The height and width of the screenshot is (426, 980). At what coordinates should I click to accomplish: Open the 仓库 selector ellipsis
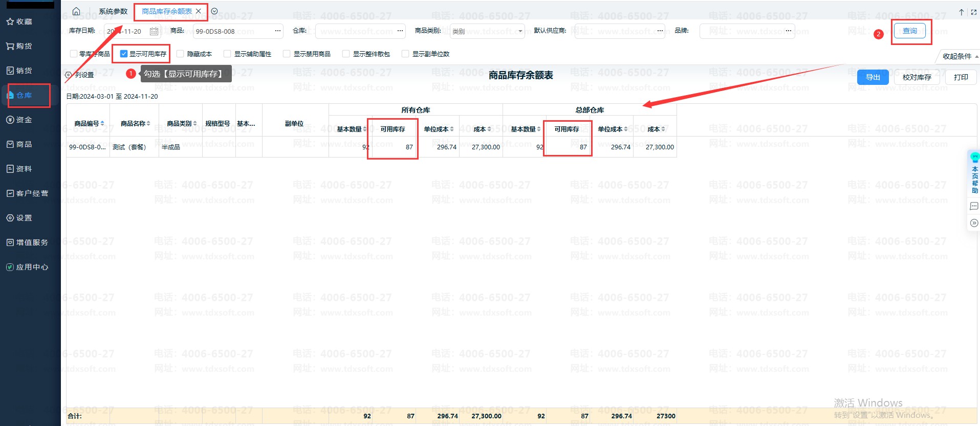tap(400, 31)
